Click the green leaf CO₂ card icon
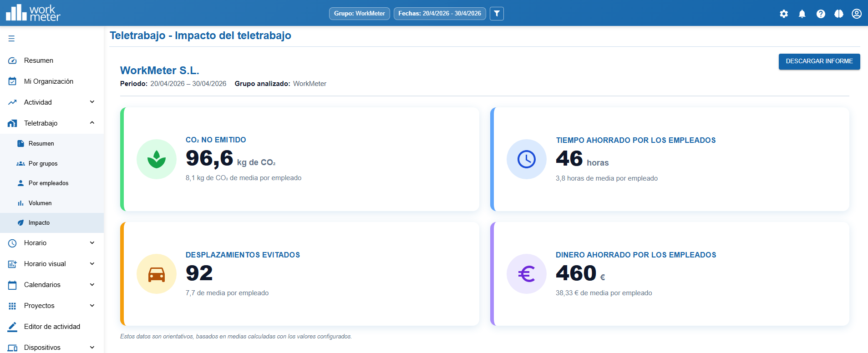This screenshot has width=868, height=353. click(157, 159)
